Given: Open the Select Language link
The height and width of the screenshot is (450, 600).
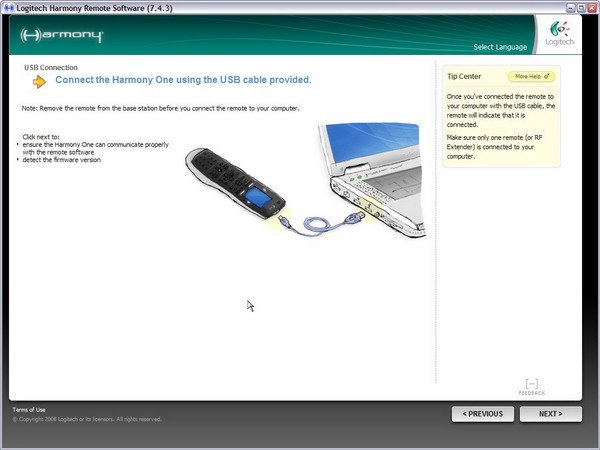Looking at the screenshot, I should click(500, 47).
